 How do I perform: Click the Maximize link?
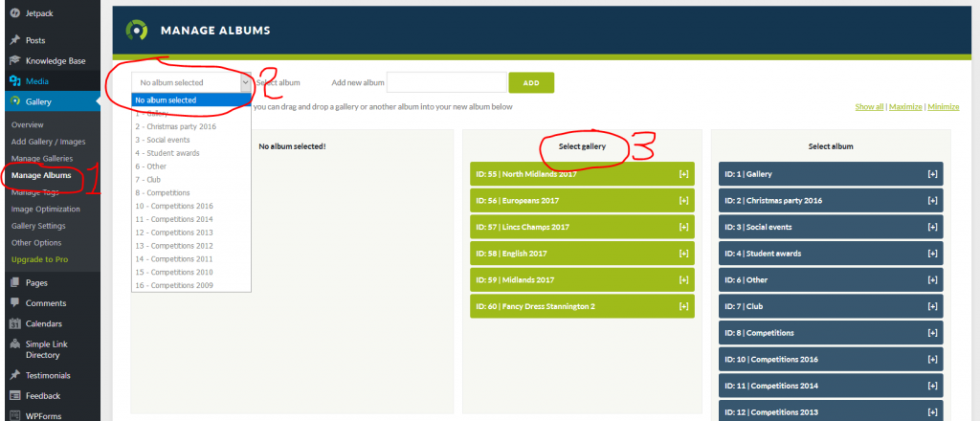pyautogui.click(x=905, y=107)
